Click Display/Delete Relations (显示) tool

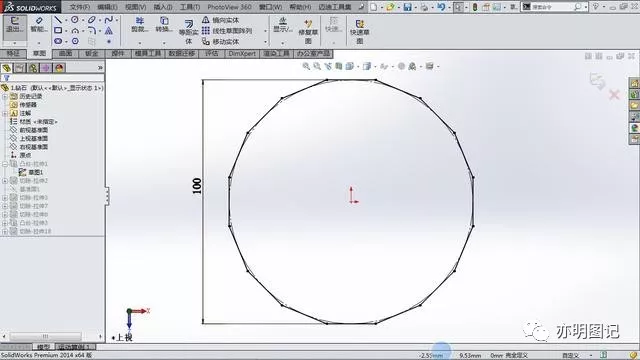pyautogui.click(x=282, y=25)
